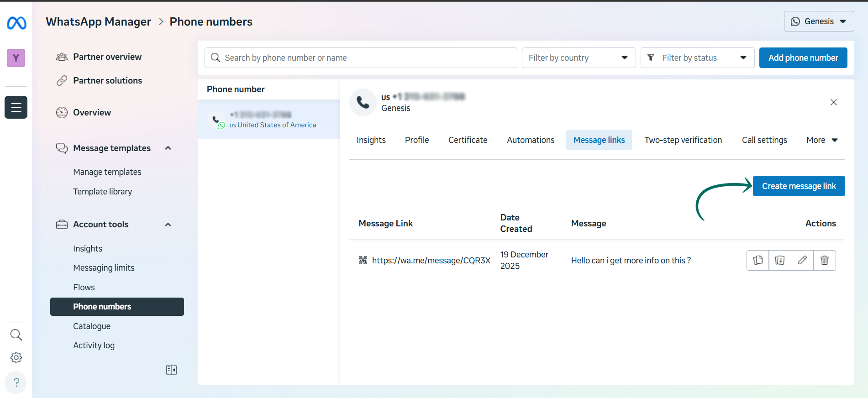The height and width of the screenshot is (398, 868).
Task: Open the Filter by country dropdown
Action: coord(578,58)
